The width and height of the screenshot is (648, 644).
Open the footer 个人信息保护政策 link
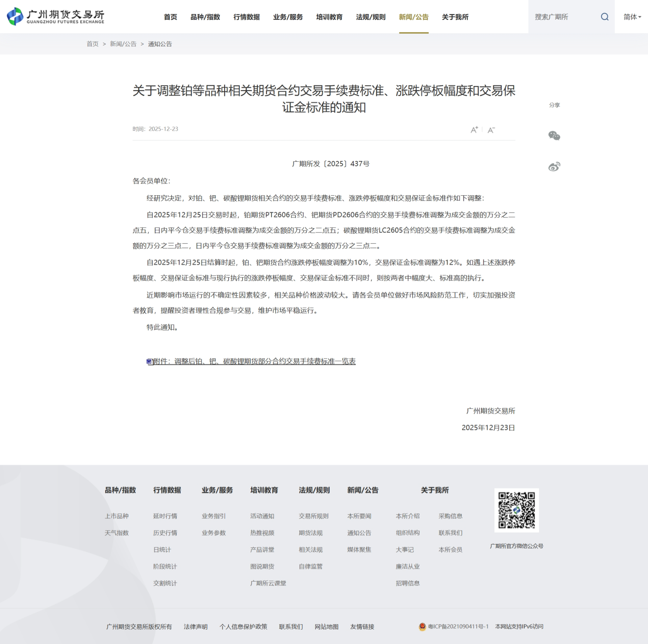(243, 627)
